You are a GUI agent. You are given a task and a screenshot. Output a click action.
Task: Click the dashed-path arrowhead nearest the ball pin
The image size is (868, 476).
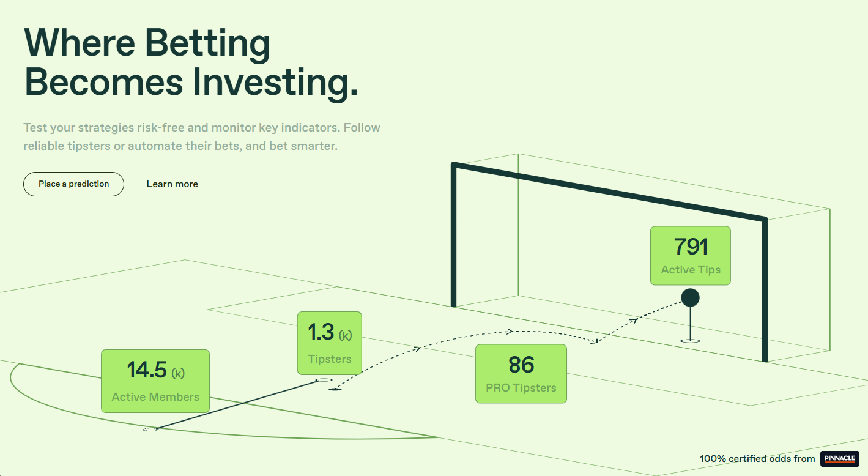point(634,319)
